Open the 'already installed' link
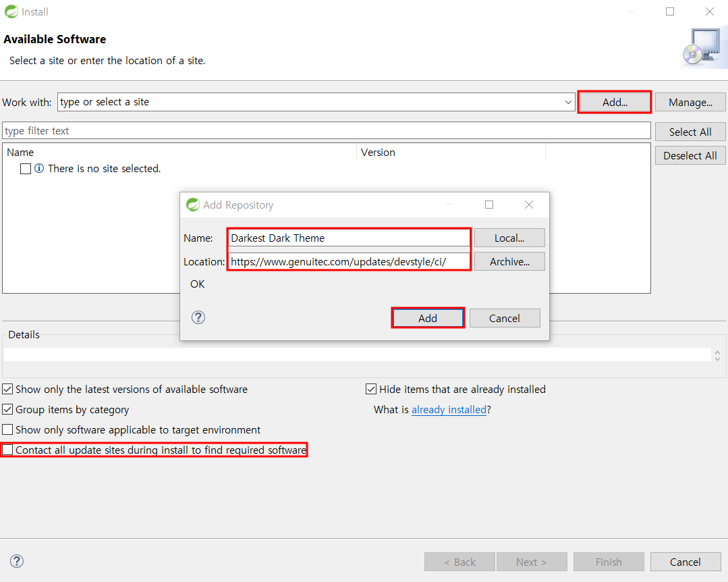The width and height of the screenshot is (728, 582). click(449, 410)
